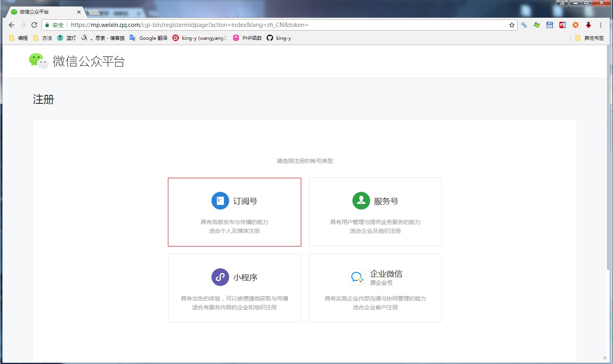Viewport: 613px width, 364px height.
Task: Click the green puzzle-piece extension icon
Action: [537, 25]
